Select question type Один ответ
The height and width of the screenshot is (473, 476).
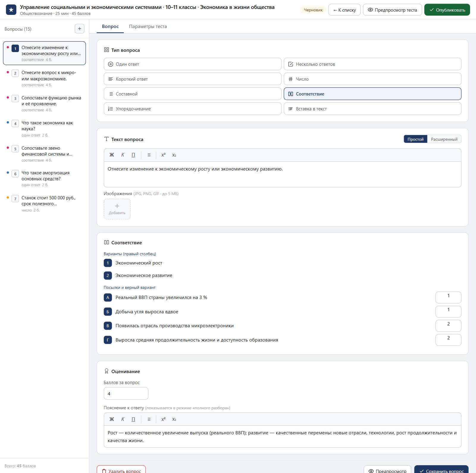(192, 64)
